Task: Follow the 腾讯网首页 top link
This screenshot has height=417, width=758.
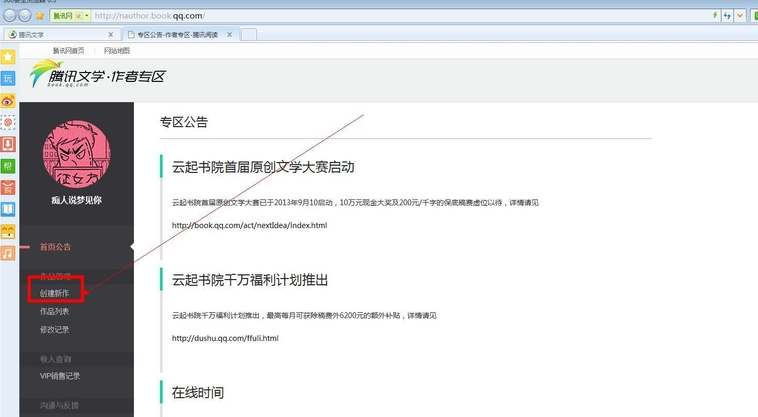Action: 69,51
